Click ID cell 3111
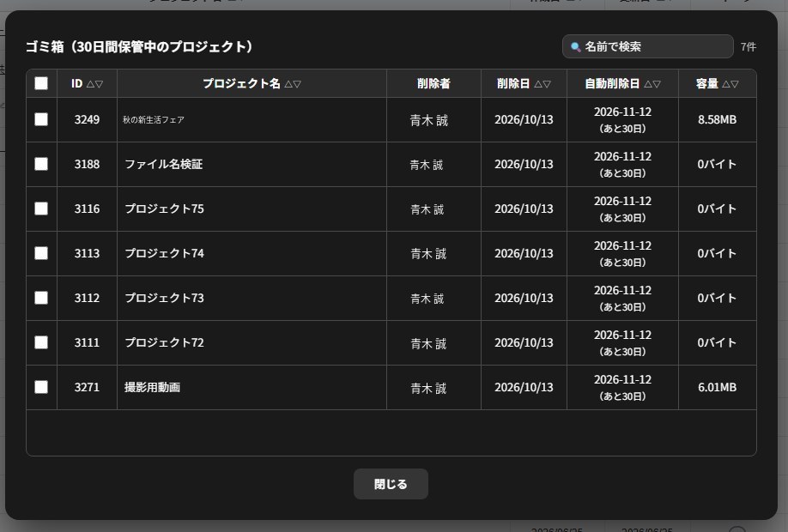 (x=87, y=342)
